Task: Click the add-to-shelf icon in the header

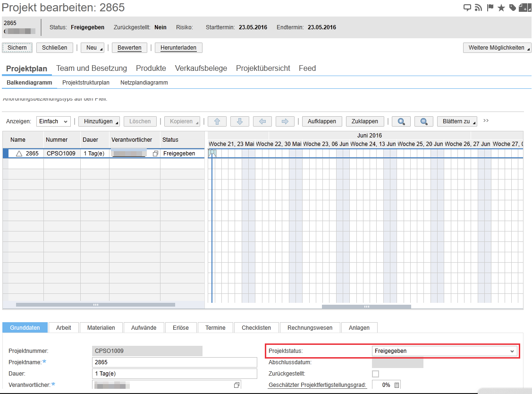Action: point(525,8)
